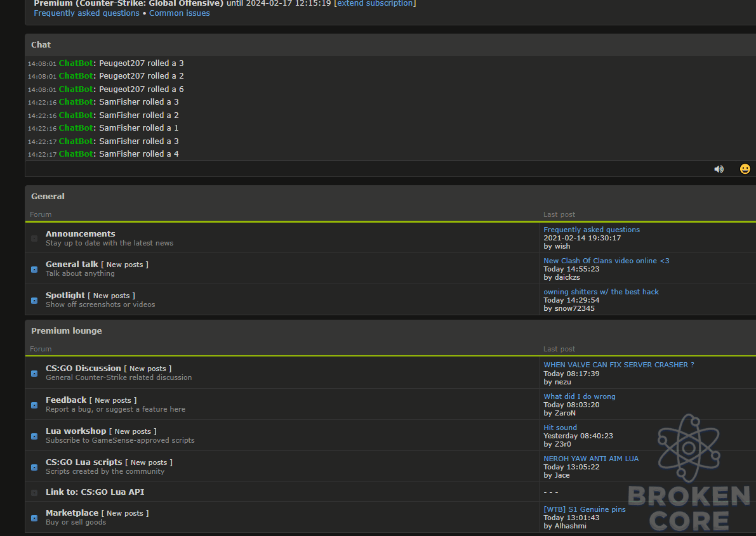Mute chat with the speaker icon
756x536 pixels.
719,169
